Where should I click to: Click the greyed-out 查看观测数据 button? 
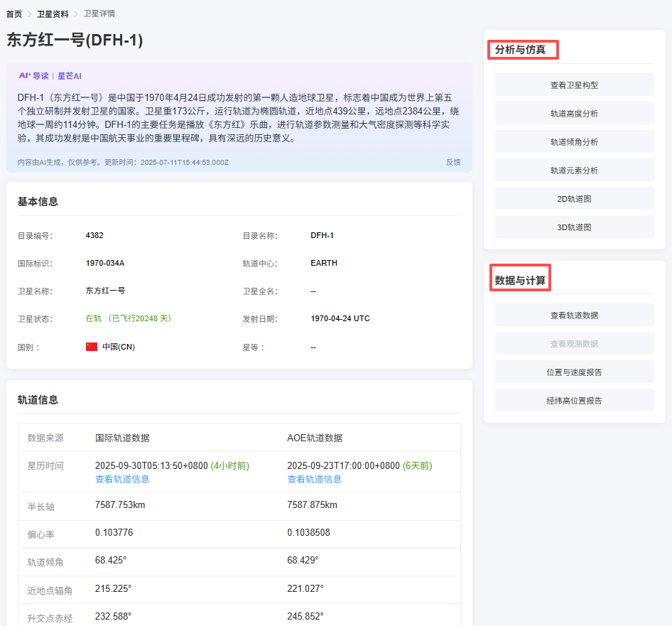(x=574, y=344)
